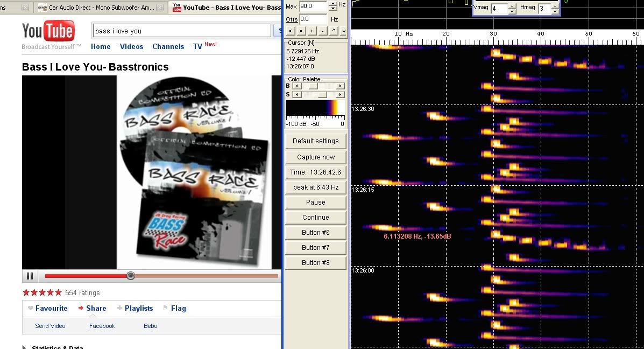Screen dimensions: 644x349
Task: Click contrast S slider right arrow
Action: pos(340,95)
